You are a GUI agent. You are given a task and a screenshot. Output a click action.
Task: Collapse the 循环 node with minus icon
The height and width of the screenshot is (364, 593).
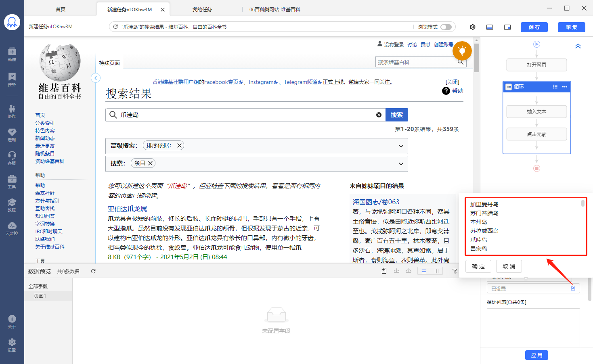click(x=509, y=87)
